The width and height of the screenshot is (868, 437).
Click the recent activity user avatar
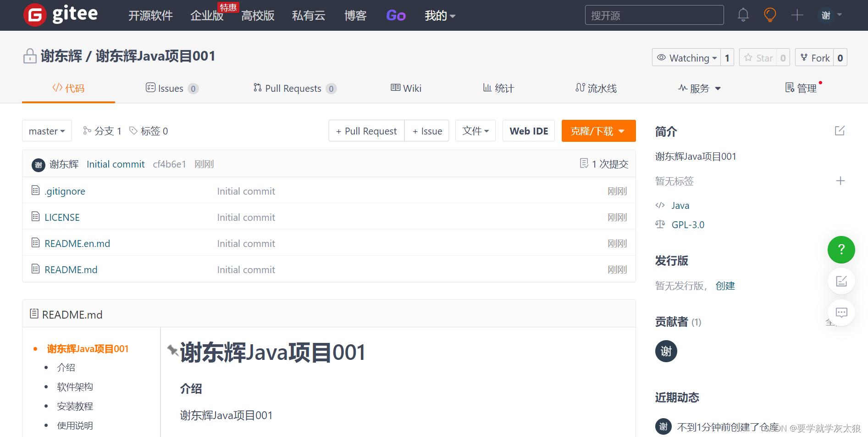pyautogui.click(x=663, y=426)
